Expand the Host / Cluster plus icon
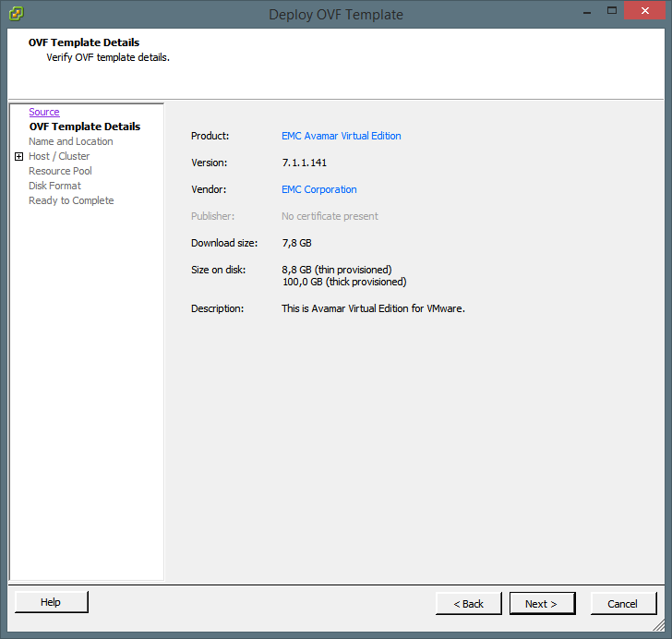672x639 pixels. point(18,157)
